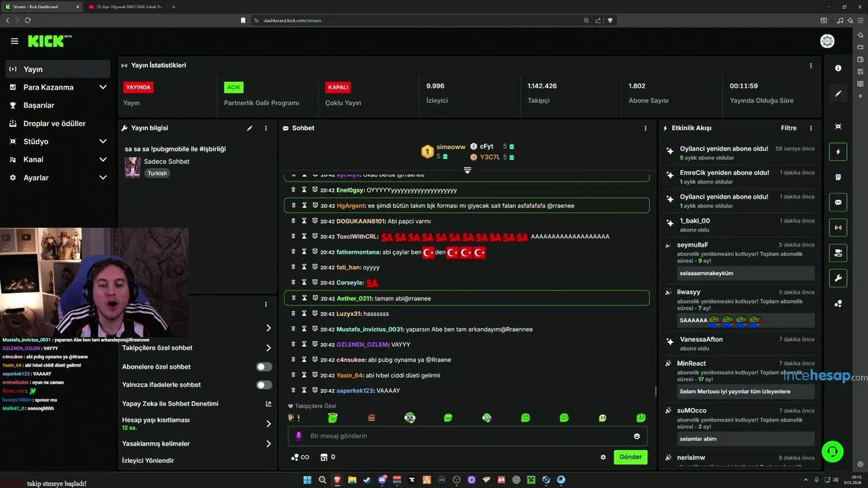The width and height of the screenshot is (868, 488).
Task: Click the green headset support bubble
Action: (x=832, y=451)
